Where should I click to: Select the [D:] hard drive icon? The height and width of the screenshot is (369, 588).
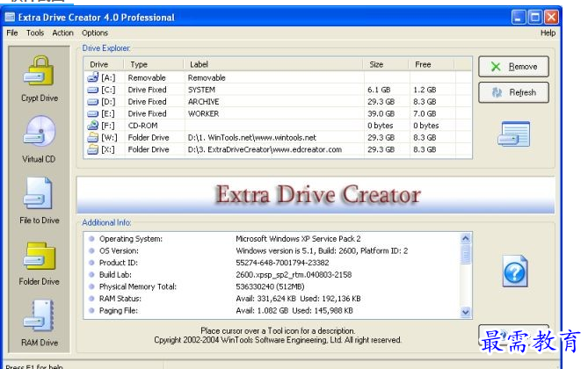(92, 102)
